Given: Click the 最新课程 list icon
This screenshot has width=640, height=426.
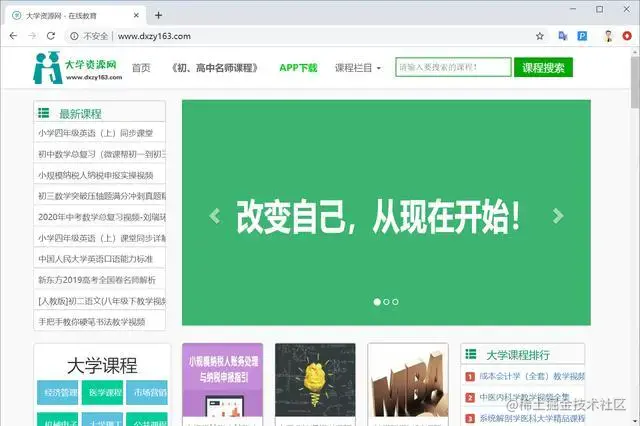Looking at the screenshot, I should (x=43, y=113).
